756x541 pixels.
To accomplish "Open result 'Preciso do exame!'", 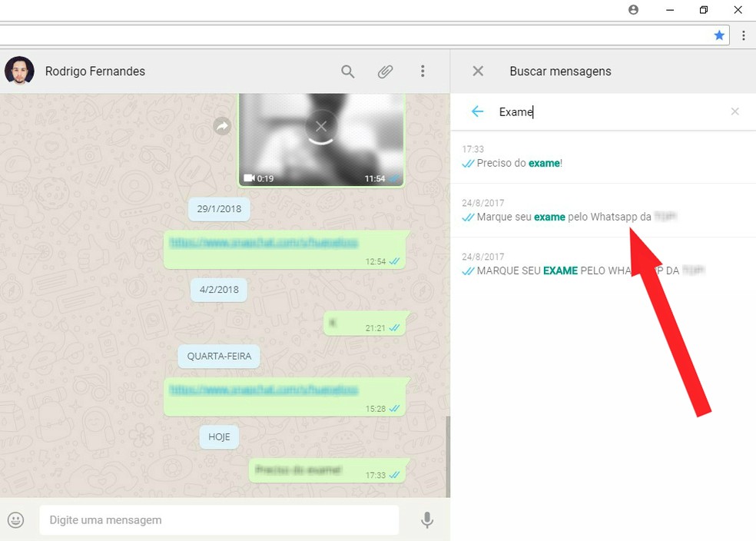I will click(602, 158).
